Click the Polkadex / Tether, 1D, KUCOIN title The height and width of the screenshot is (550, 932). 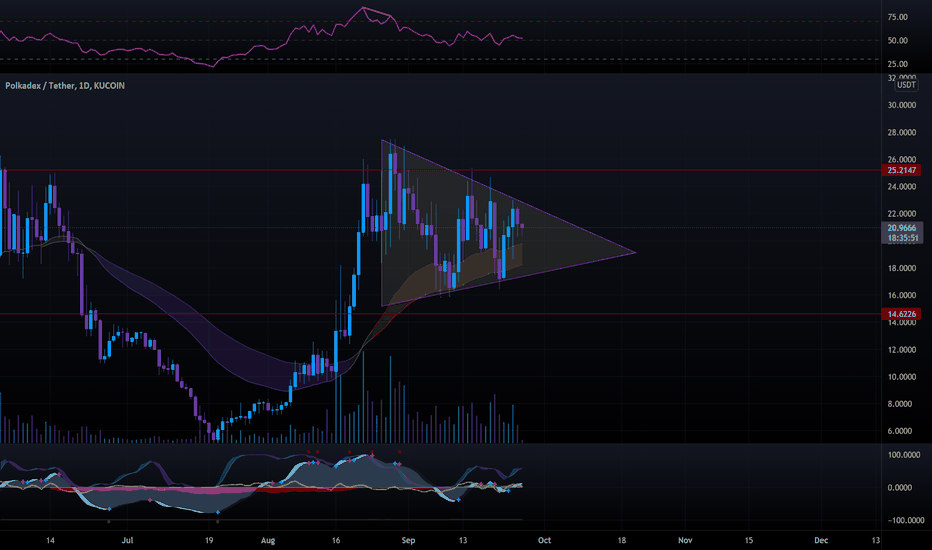[x=65, y=86]
